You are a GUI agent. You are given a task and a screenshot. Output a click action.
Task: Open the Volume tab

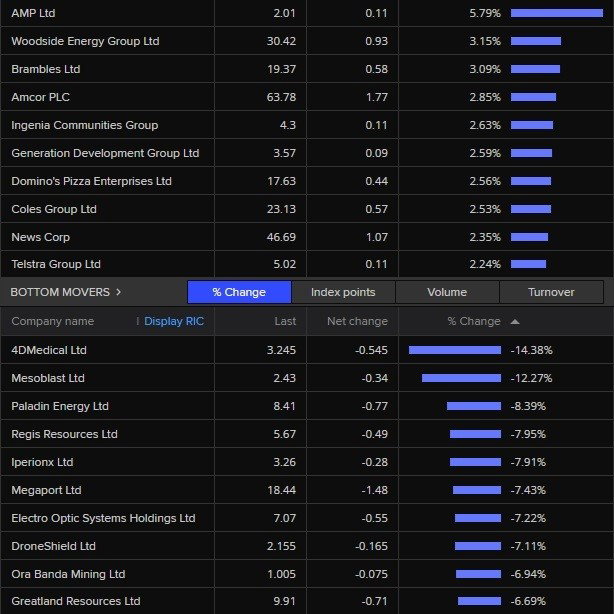[447, 292]
